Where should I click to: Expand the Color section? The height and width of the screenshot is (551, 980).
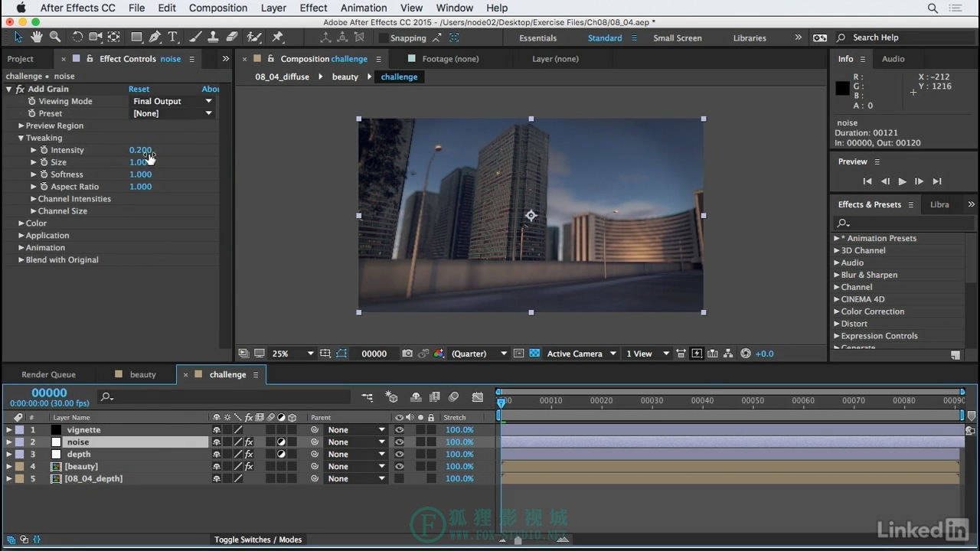(x=21, y=223)
